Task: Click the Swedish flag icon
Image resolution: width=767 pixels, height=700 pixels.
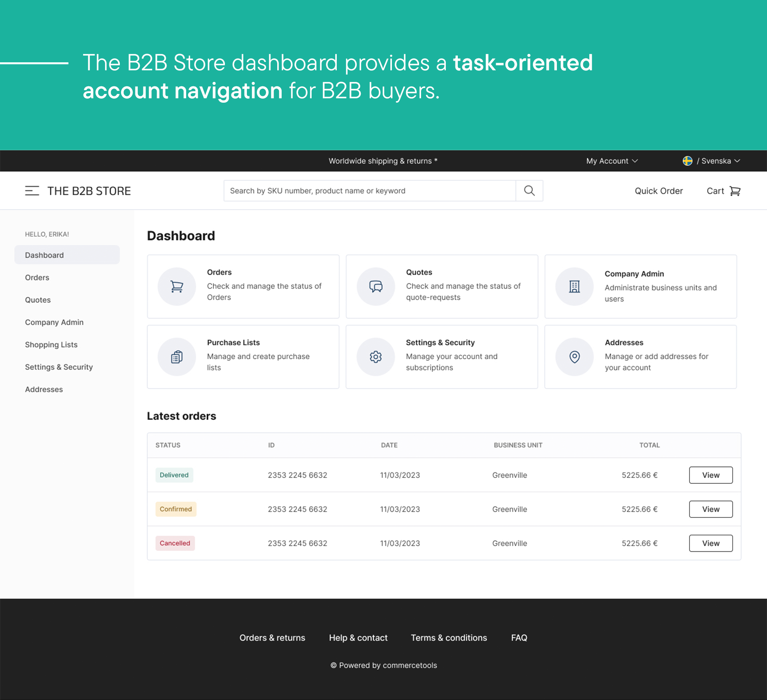Action: point(687,161)
